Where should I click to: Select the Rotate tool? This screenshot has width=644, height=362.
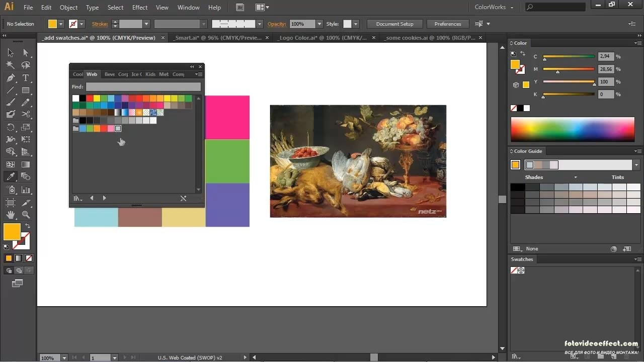click(10, 127)
